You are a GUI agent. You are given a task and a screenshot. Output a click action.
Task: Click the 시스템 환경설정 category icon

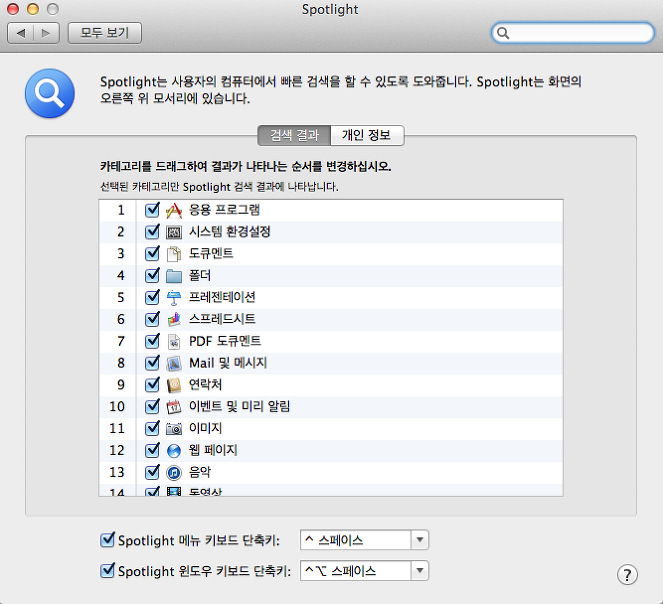174,232
